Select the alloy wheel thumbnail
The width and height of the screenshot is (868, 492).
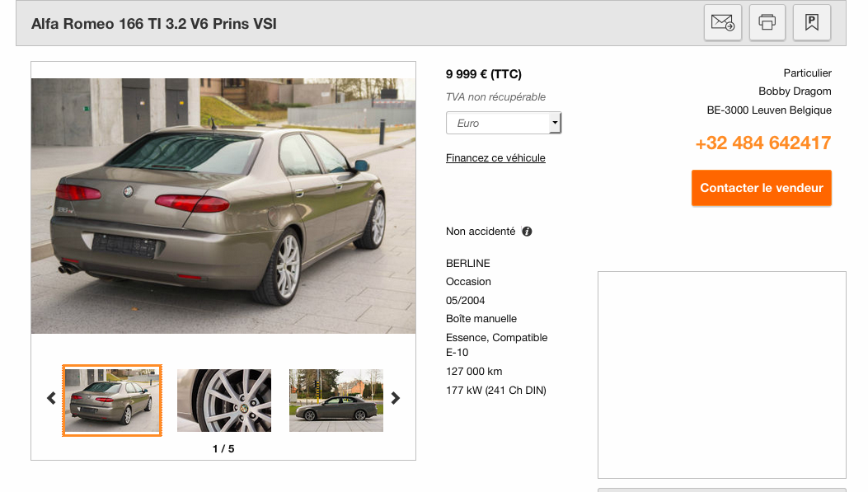coord(224,401)
